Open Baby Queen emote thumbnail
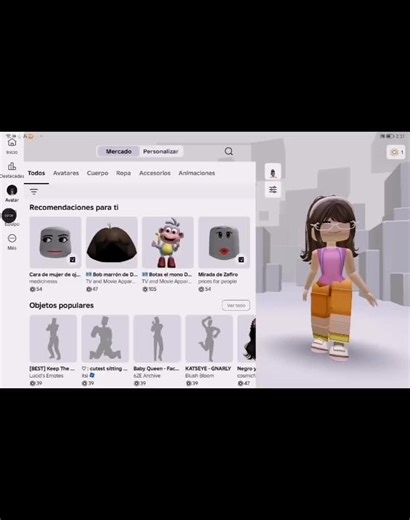This screenshot has width=410, height=520. point(157,338)
